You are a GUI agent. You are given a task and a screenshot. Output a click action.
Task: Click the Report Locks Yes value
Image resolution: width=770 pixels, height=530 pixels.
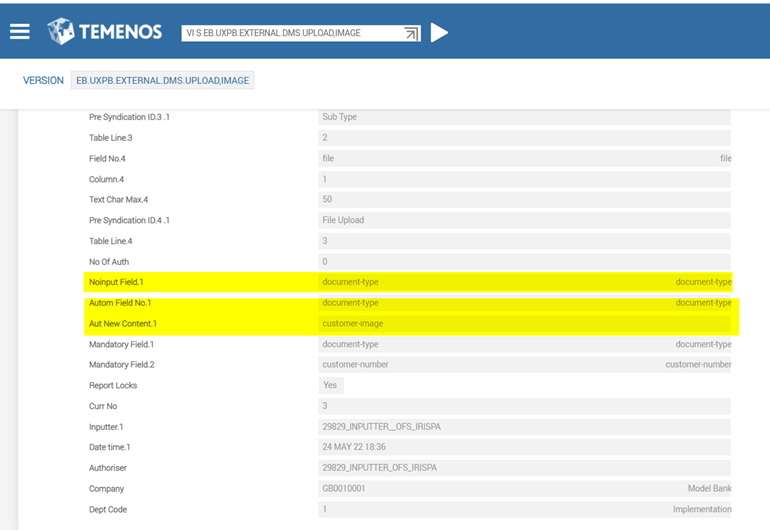point(330,385)
